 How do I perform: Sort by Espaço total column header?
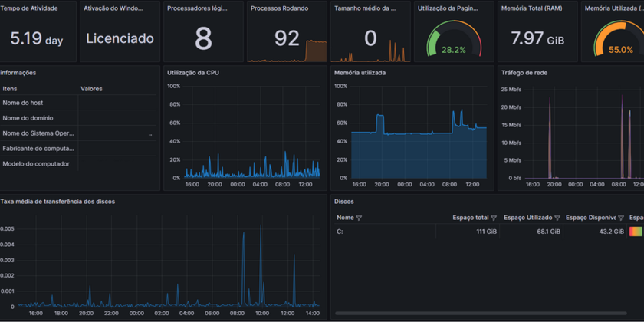tap(471, 218)
